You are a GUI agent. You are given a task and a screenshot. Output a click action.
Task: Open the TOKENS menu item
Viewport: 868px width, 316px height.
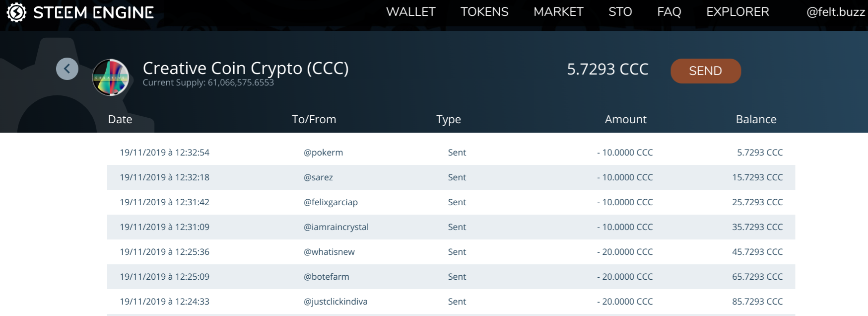(x=484, y=12)
